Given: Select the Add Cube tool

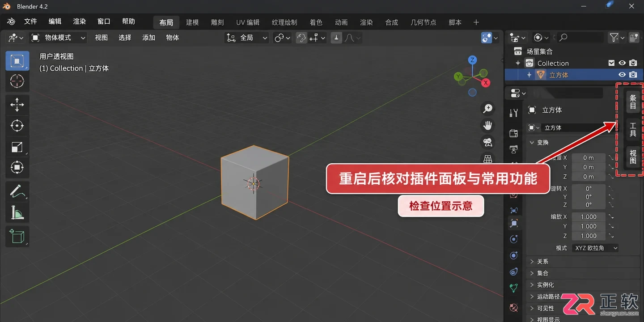Looking at the screenshot, I should (17, 236).
